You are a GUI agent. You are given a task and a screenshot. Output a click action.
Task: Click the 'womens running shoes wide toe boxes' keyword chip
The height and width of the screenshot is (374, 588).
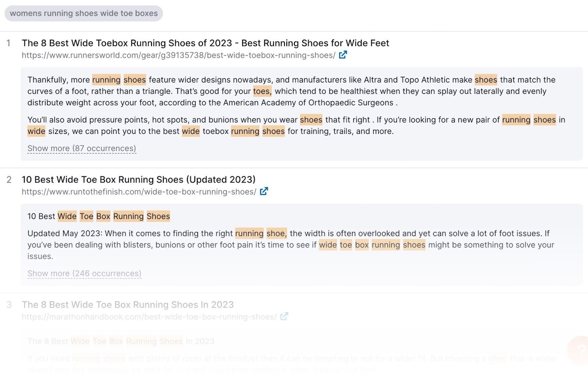click(x=83, y=13)
